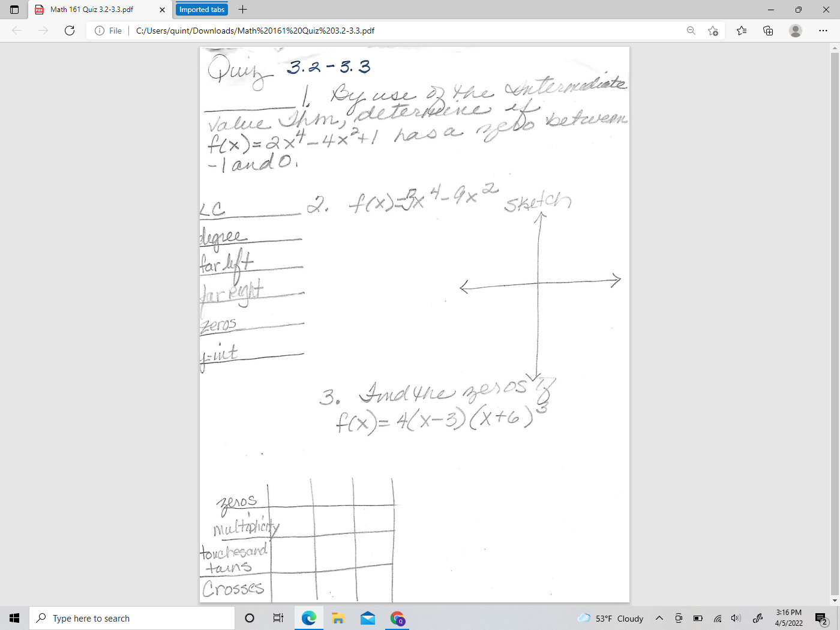Click the address bar URL
Screen dimensions: 840x630
(x=255, y=30)
